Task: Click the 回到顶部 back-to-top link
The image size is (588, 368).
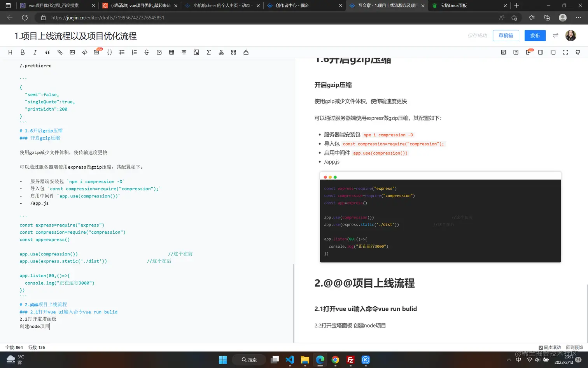Action: click(574, 347)
